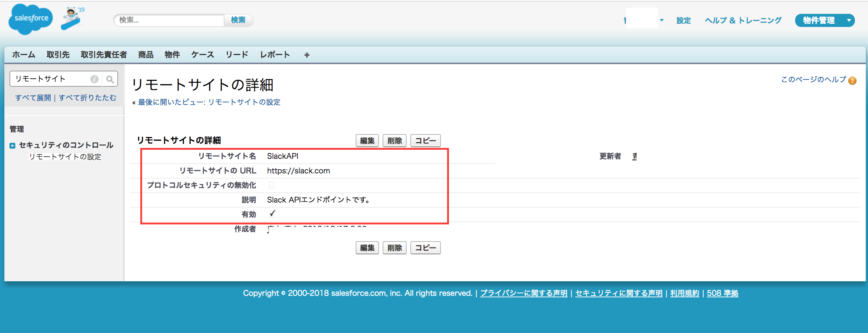The height and width of the screenshot is (333, 868).
Task: Open the 取引先責任者 tab
Action: click(104, 55)
